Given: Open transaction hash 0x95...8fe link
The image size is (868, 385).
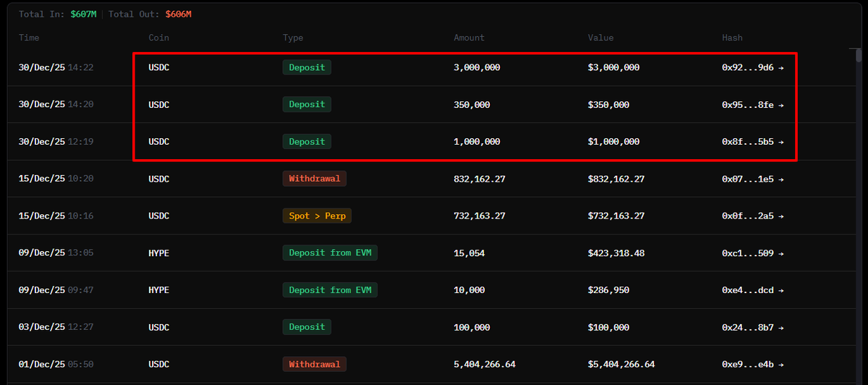Looking at the screenshot, I should tap(752, 105).
